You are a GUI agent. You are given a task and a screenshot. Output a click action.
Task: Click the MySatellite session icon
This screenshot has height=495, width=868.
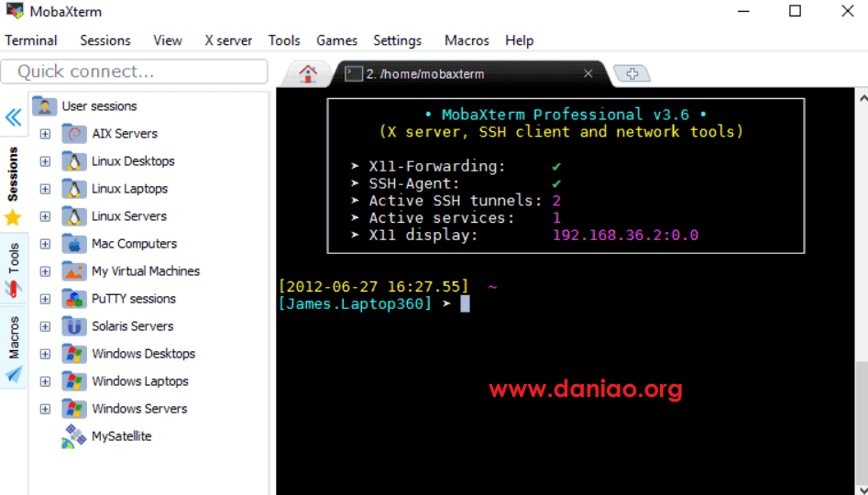click(x=74, y=436)
